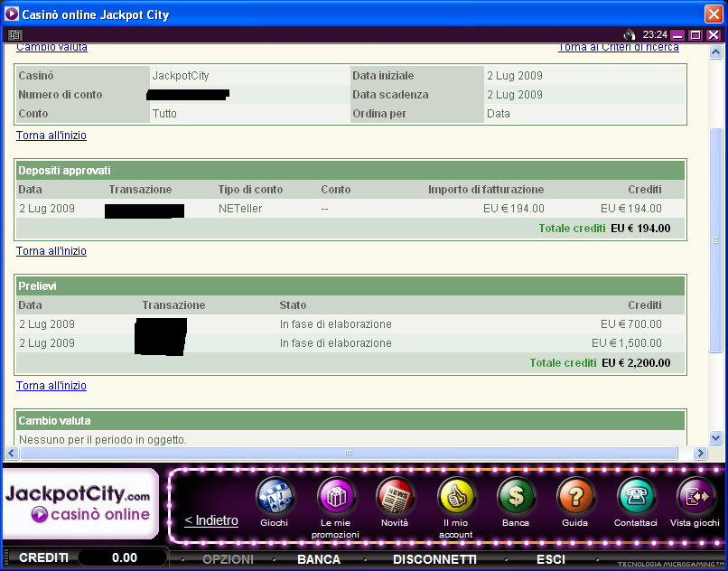Image resolution: width=728 pixels, height=571 pixels.
Task: Open the Giochi games icon
Action: click(275, 497)
